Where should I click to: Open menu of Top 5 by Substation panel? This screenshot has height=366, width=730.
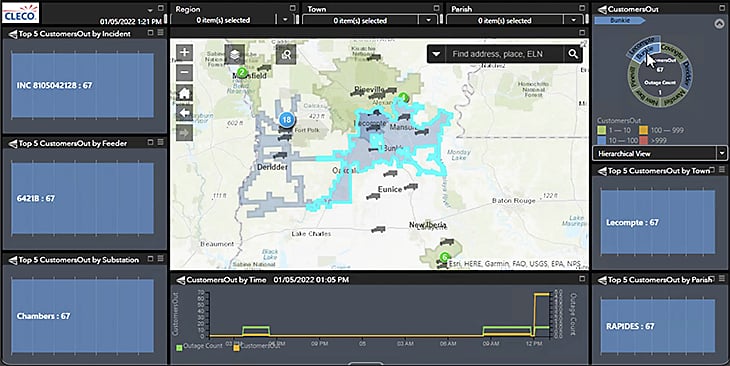click(x=161, y=258)
